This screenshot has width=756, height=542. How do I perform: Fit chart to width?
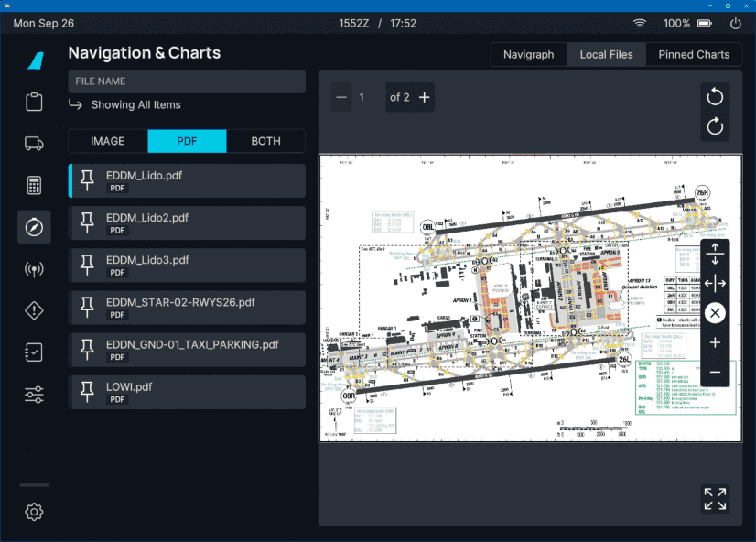[x=715, y=283]
